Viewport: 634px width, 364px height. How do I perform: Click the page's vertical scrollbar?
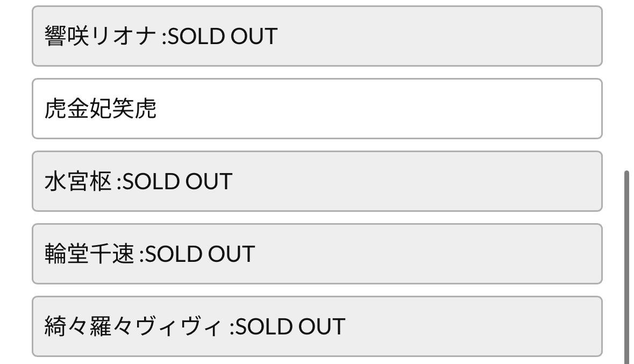[626, 267]
